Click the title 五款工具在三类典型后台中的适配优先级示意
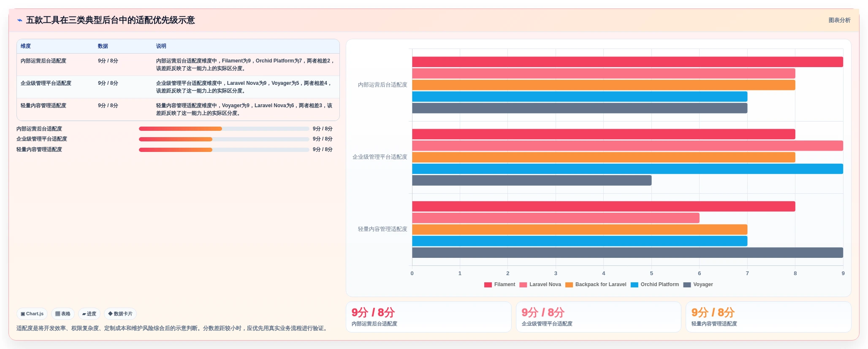Viewport: 868px width, 349px height. click(111, 20)
